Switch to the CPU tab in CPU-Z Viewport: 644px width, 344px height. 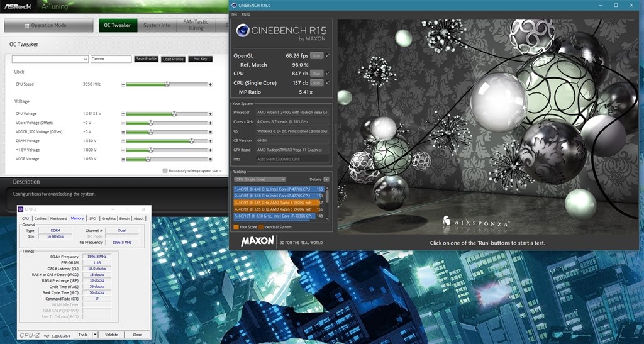point(25,219)
